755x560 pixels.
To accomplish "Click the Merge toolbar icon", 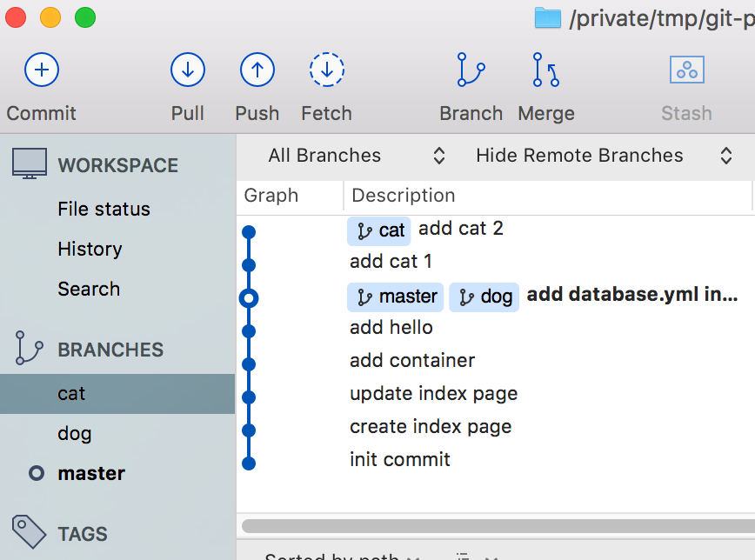I will click(545, 70).
